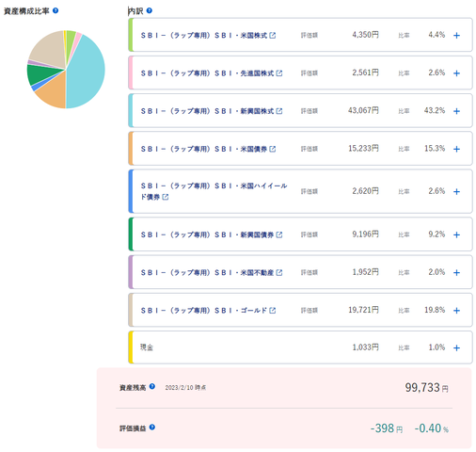
Task: Open external link icon for 米国債券 fund
Action: pyautogui.click(x=273, y=149)
